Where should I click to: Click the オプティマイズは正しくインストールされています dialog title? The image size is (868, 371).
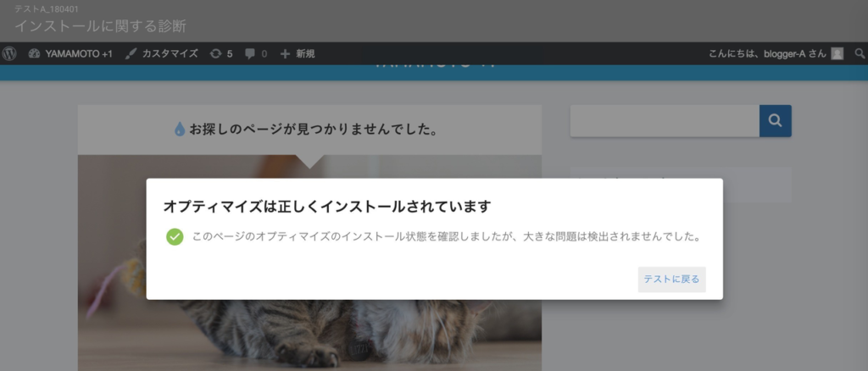tap(327, 206)
